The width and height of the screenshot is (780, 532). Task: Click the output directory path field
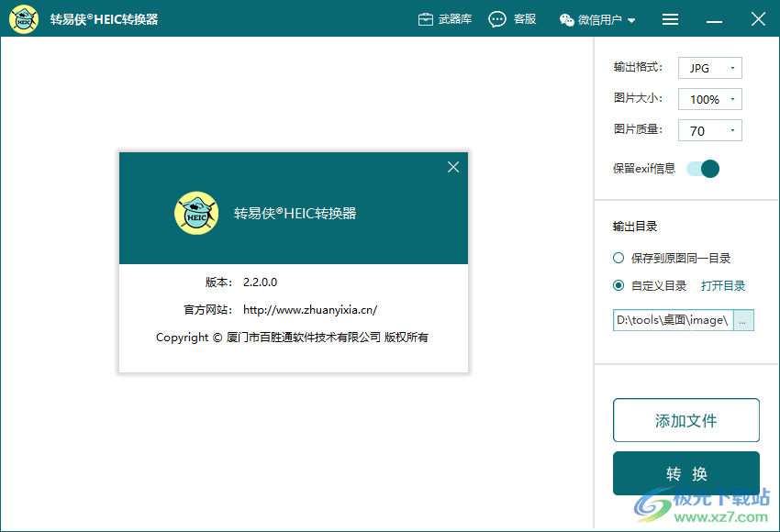(673, 320)
